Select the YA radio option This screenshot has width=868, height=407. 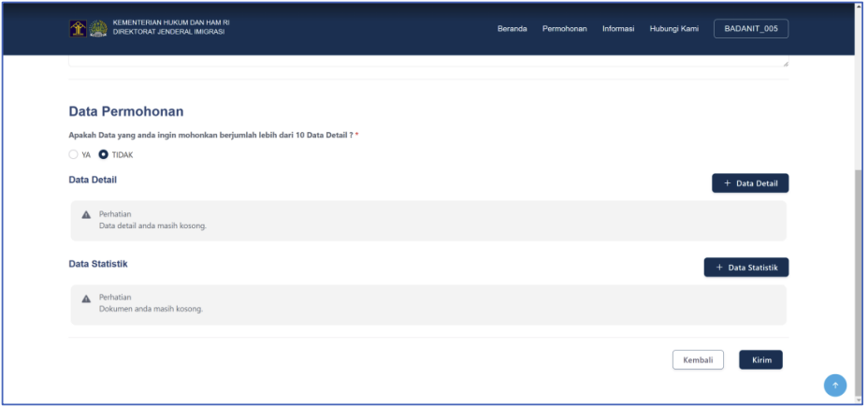click(x=74, y=155)
